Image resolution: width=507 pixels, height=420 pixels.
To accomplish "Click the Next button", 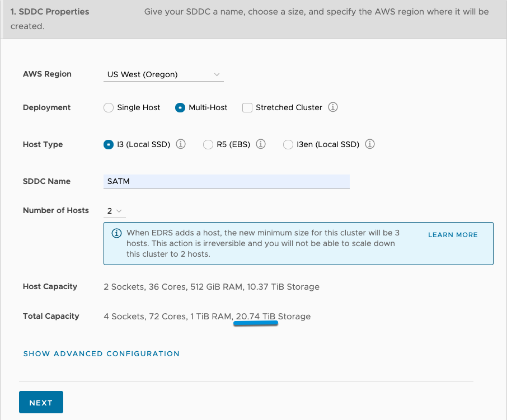I will tap(41, 402).
